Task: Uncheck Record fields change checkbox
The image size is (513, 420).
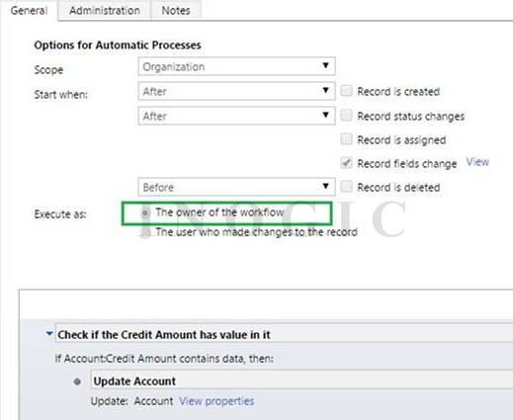Action: pos(346,163)
